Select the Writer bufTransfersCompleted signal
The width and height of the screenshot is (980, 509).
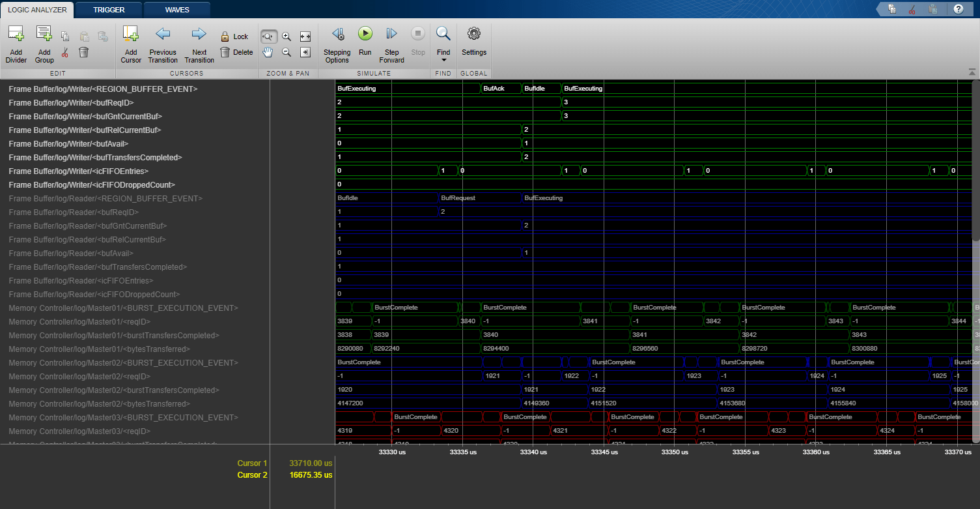(x=95, y=157)
